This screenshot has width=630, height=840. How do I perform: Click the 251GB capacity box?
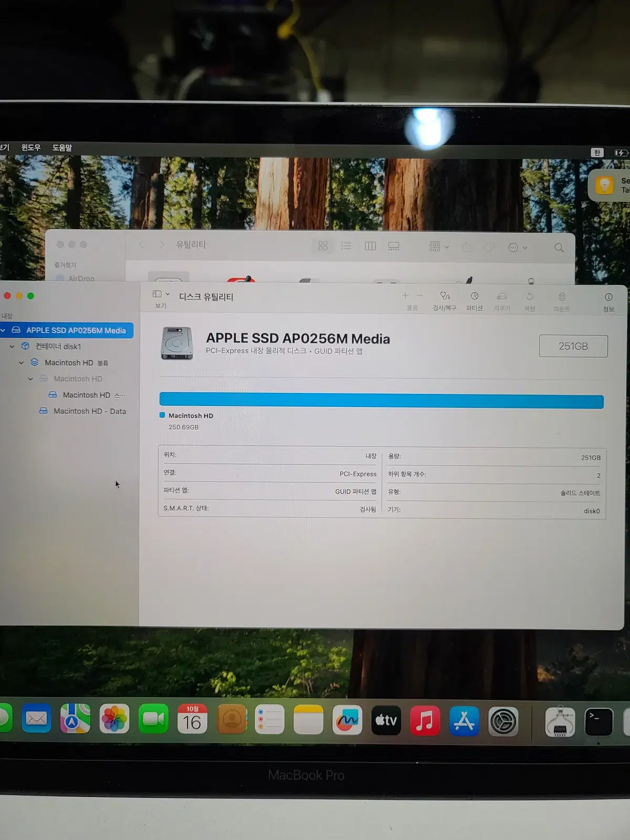[x=573, y=346]
